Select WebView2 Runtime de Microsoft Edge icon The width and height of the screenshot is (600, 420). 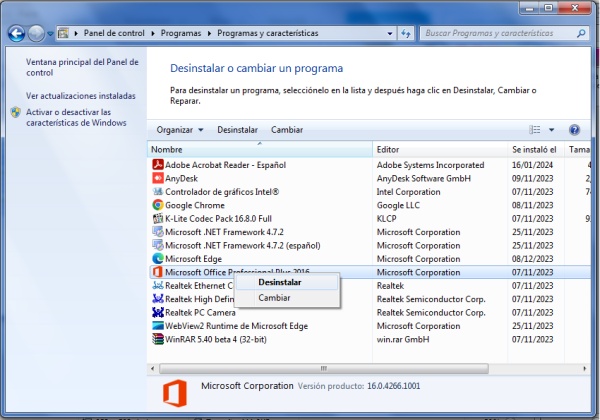click(158, 326)
